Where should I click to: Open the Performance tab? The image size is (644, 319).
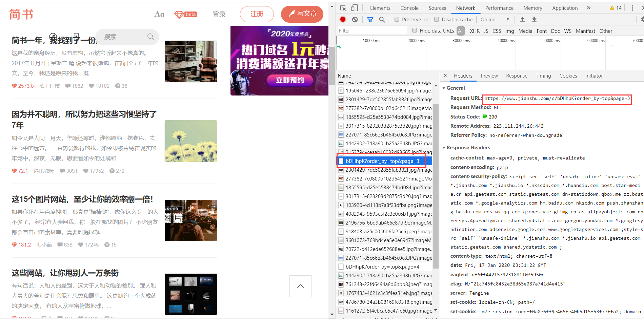click(499, 8)
